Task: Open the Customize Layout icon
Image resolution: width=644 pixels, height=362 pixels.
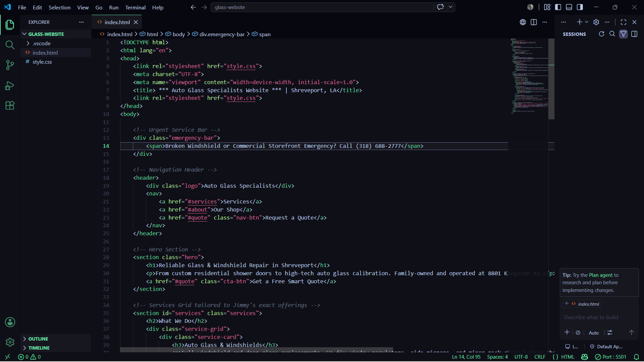Action: (x=547, y=7)
